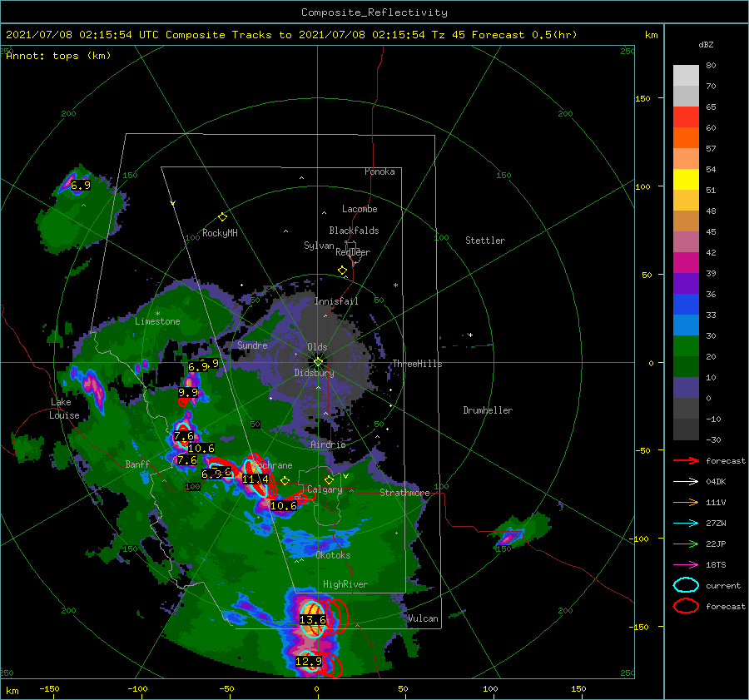The height and width of the screenshot is (700, 749).
Task: Click the Banff label
Action: tap(137, 464)
